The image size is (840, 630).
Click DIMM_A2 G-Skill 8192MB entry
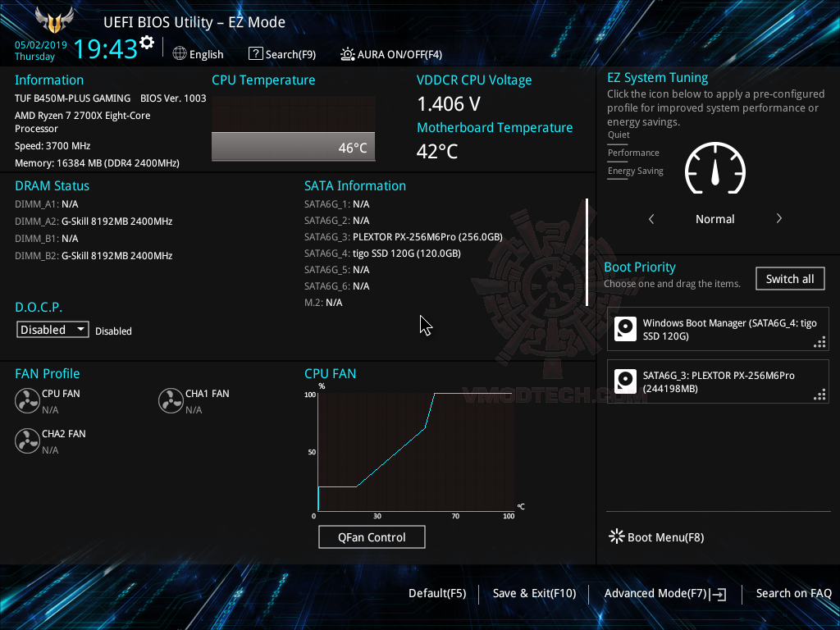(x=94, y=221)
